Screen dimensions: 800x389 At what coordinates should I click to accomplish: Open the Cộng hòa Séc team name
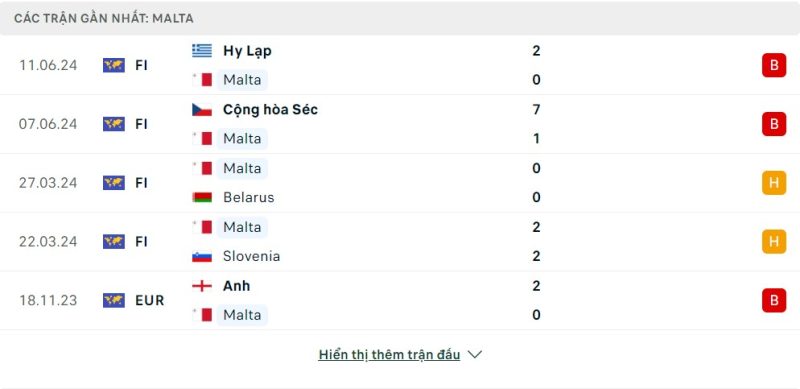[270, 110]
